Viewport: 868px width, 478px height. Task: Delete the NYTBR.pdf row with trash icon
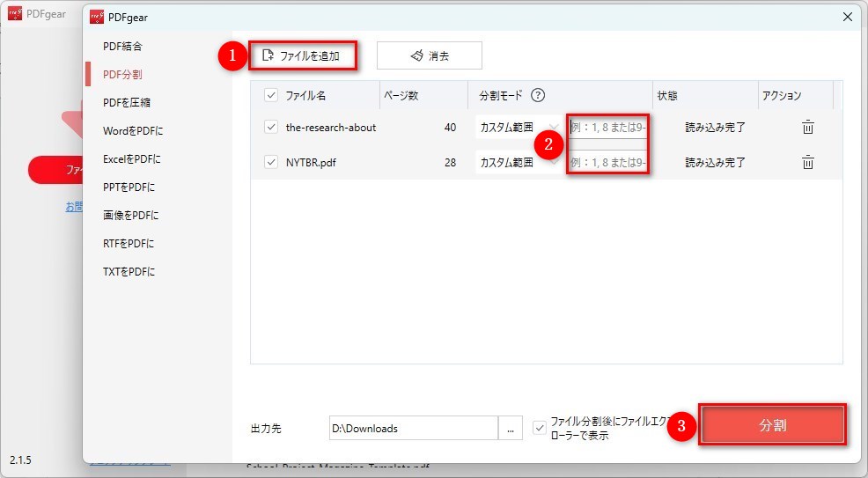(x=807, y=162)
